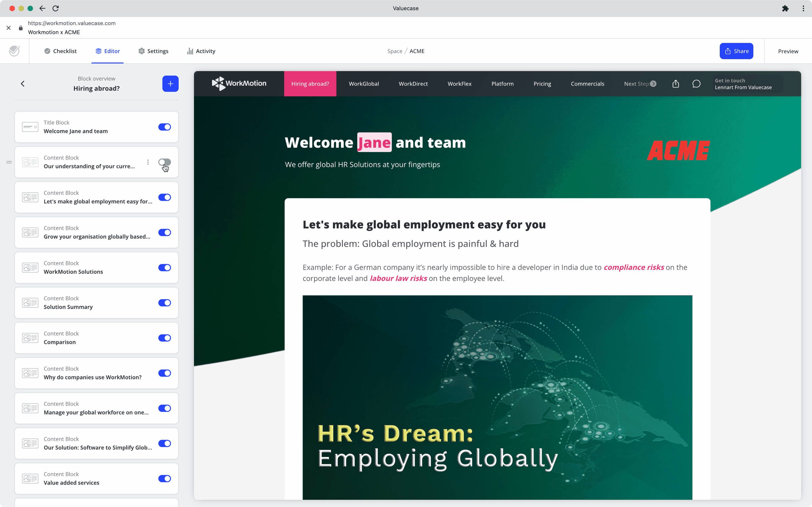Switch to the Editor tab

pos(107,51)
